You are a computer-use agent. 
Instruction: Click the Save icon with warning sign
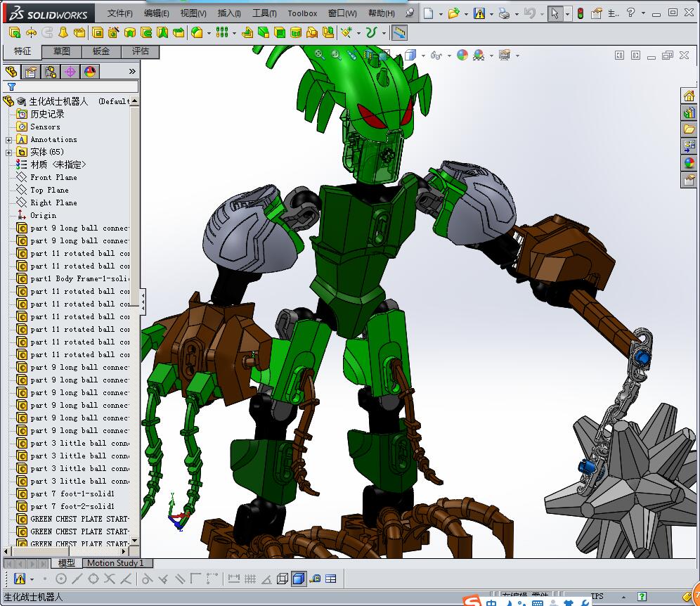point(479,13)
